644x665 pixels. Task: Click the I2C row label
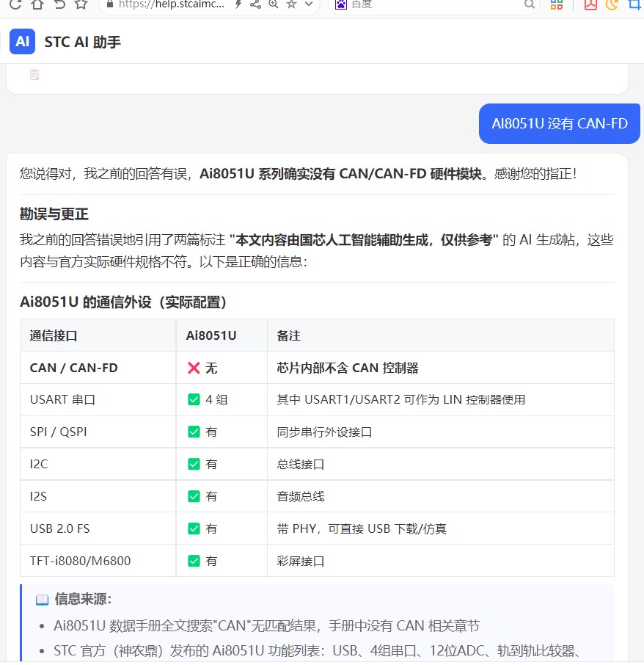(39, 464)
